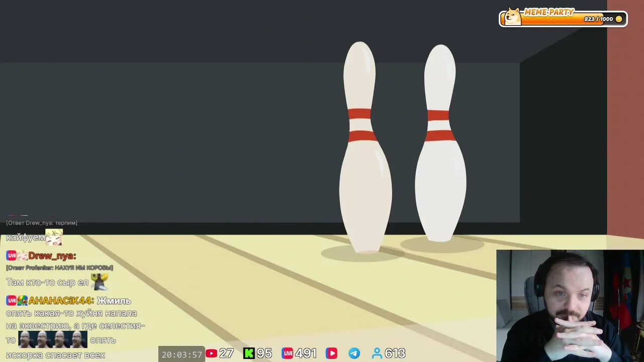Click the Kick viewer count 95
The image size is (644, 362).
(x=264, y=353)
